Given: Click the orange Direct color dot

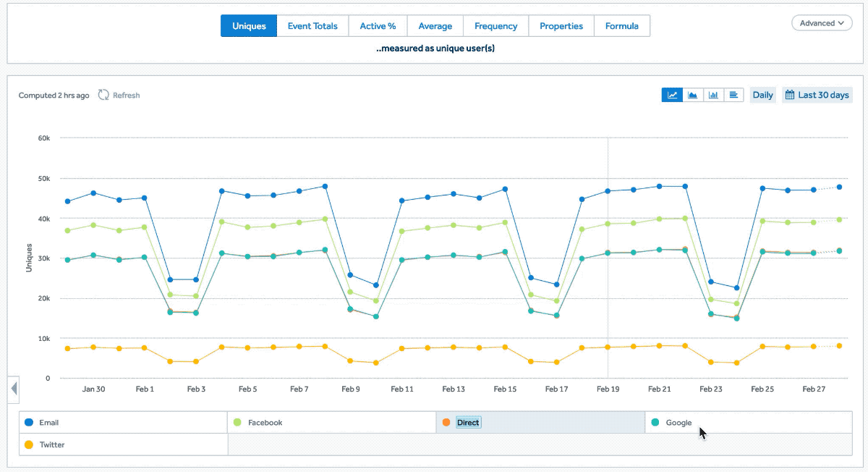Looking at the screenshot, I should (446, 422).
